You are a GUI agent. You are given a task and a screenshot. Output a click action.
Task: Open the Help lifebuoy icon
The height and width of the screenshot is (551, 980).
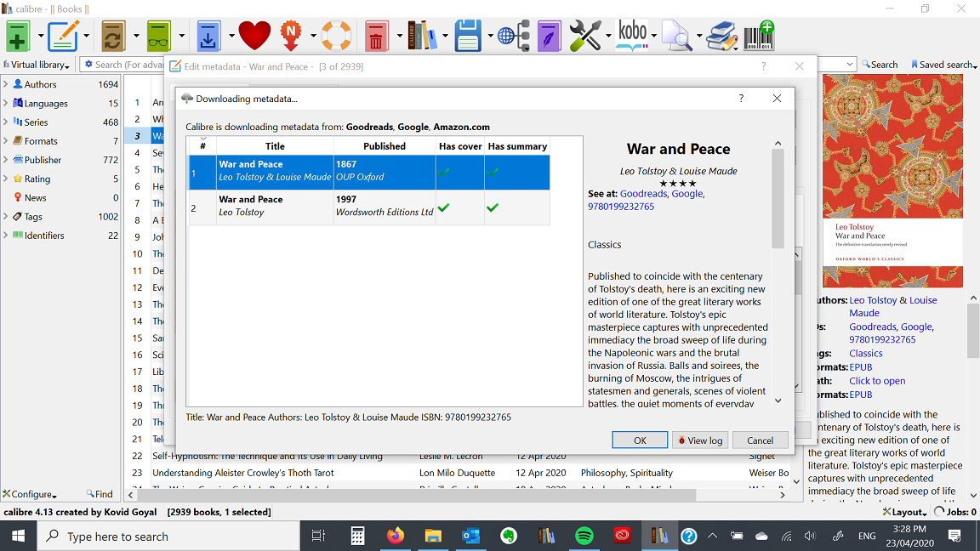click(x=336, y=36)
